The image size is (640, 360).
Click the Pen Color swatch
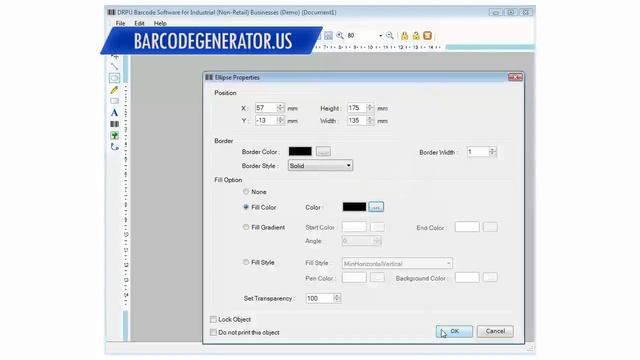[354, 278]
